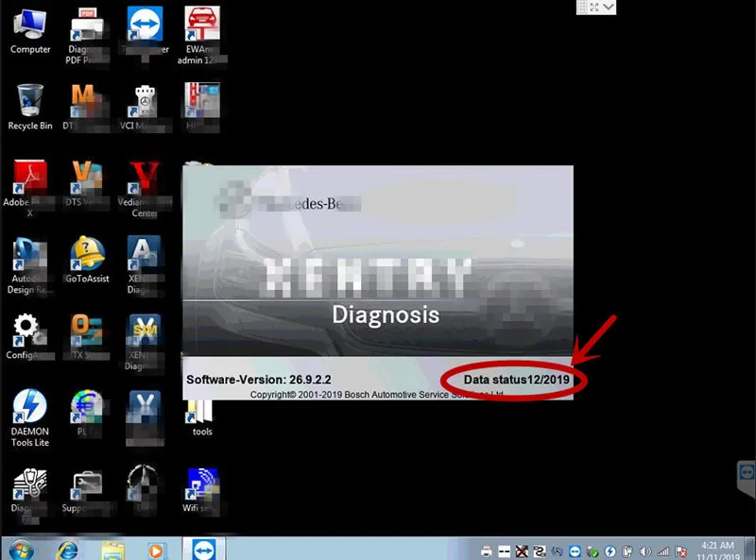This screenshot has width=756, height=560.
Task: Select the XENTRY Diagnosis SIM shortcut
Action: point(145,342)
